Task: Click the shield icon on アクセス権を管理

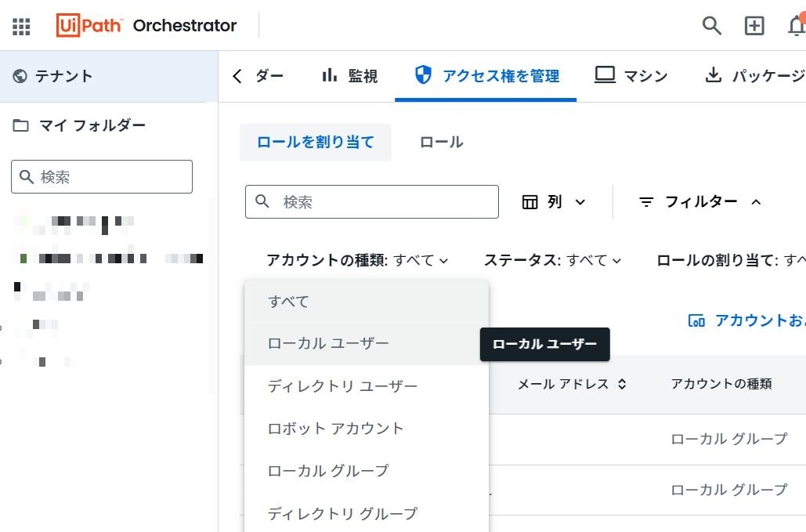Action: point(423,74)
